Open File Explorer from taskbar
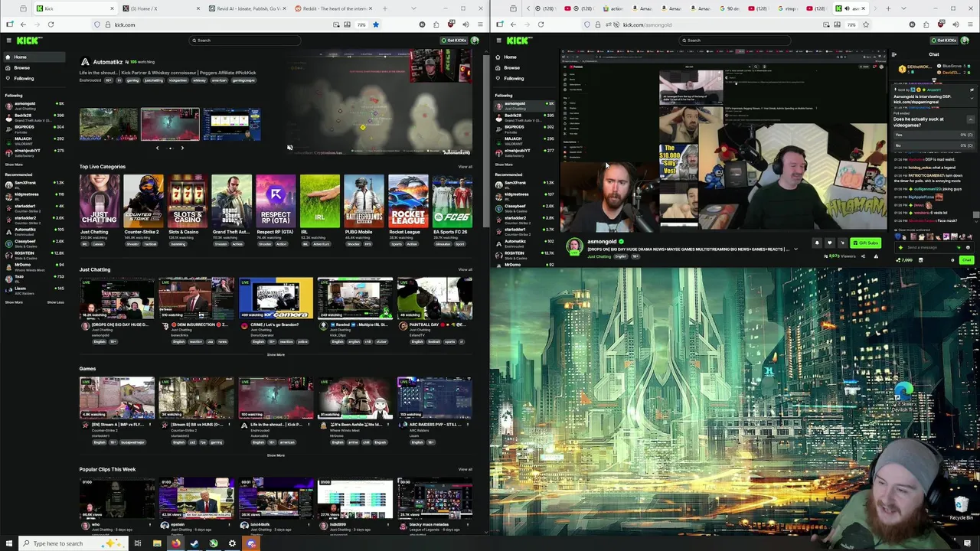980x551 pixels. click(157, 543)
